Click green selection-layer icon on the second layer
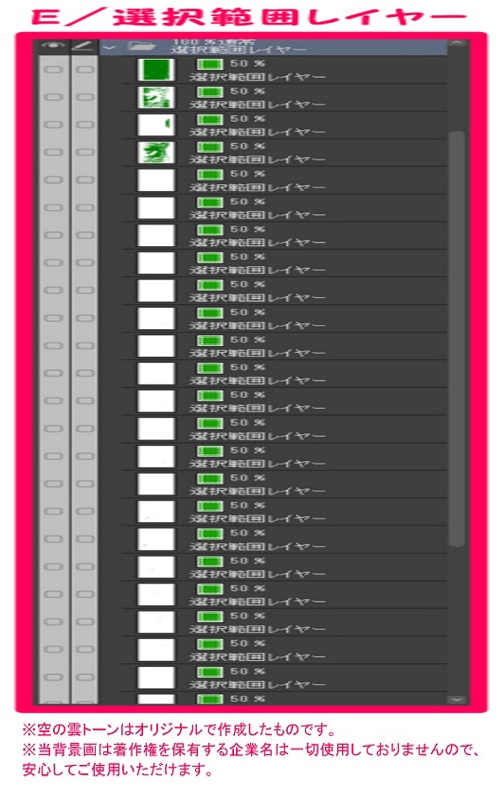Screen dimensions: 500x790 pos(210,92)
